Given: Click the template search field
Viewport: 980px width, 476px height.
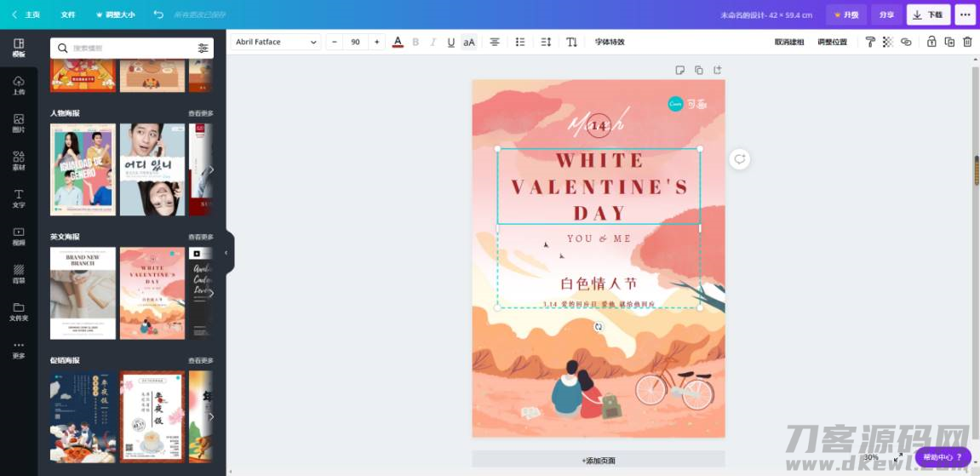Looking at the screenshot, I should click(131, 48).
